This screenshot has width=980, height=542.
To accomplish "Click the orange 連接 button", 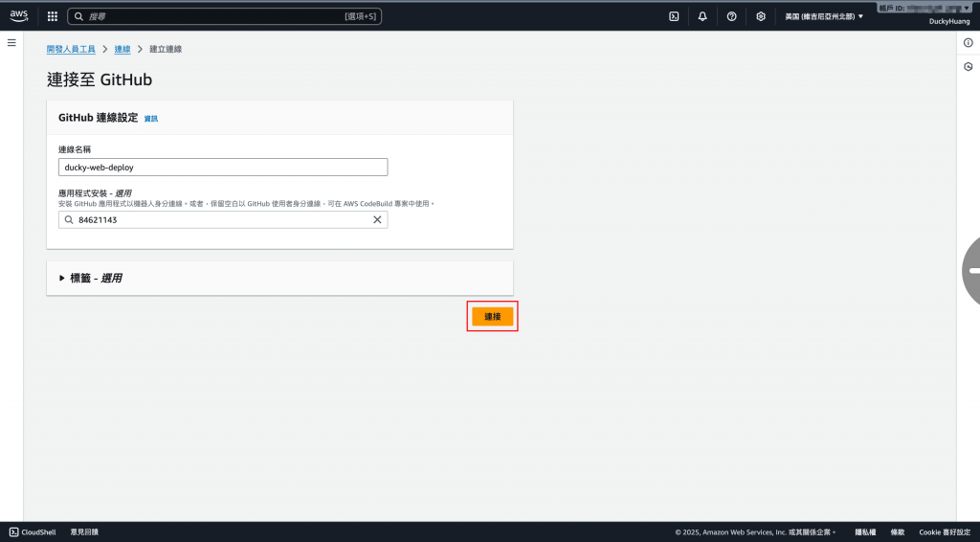I will pos(493,316).
